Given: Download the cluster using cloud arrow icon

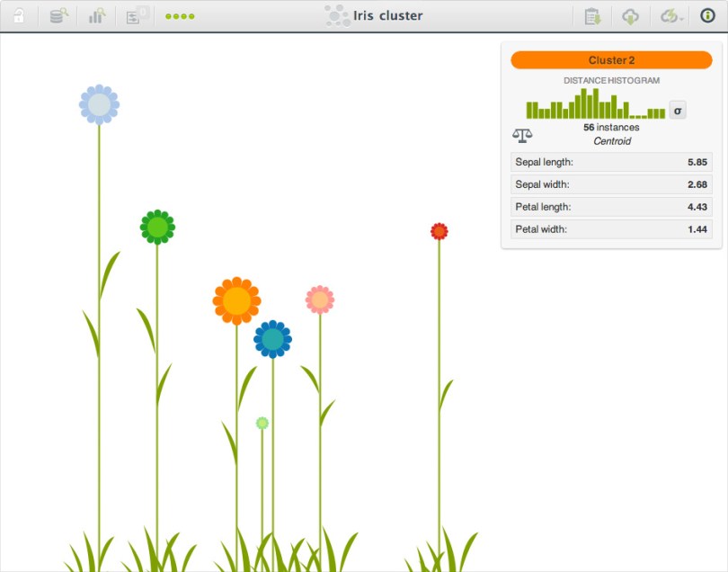Looking at the screenshot, I should (632, 15).
